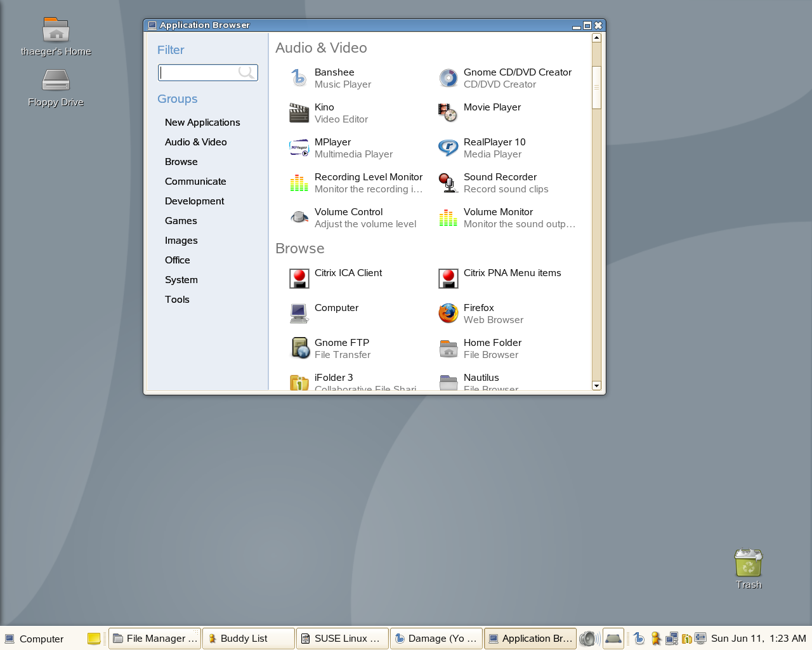This screenshot has width=812, height=650.
Task: Click "Media Player" description text
Action: (x=493, y=154)
